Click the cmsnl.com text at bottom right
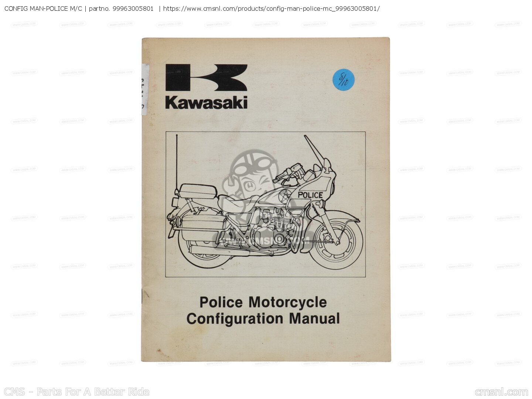 501,392
